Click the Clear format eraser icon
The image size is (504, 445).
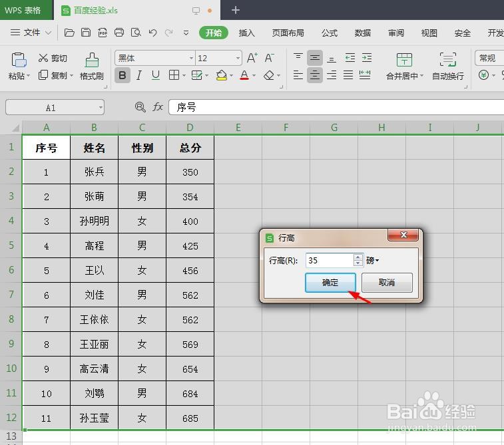269,75
